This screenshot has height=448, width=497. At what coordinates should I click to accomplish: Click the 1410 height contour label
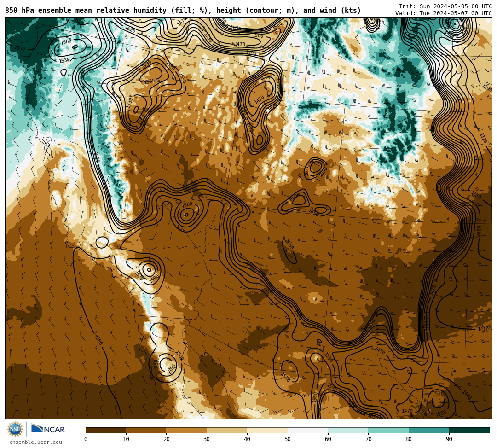483,329
